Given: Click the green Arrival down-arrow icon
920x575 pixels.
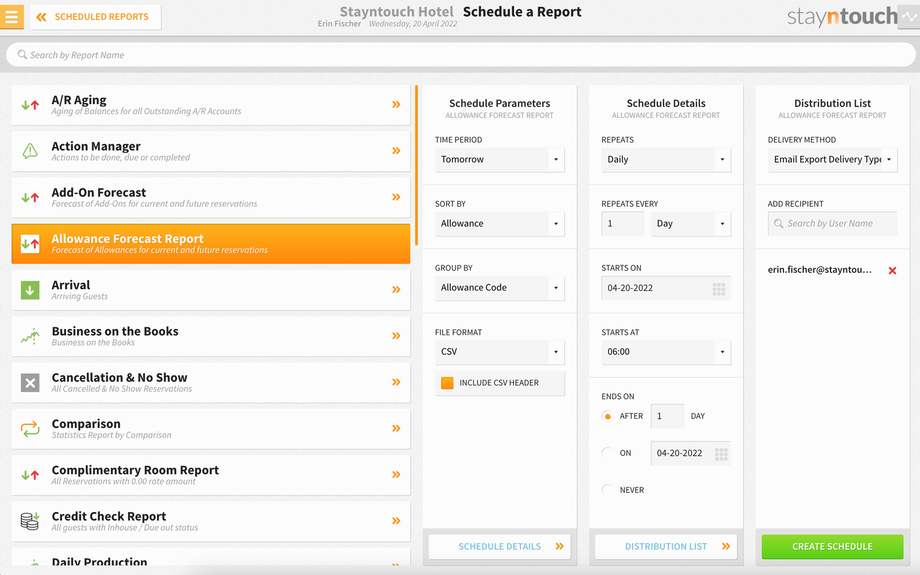Looking at the screenshot, I should [x=30, y=290].
